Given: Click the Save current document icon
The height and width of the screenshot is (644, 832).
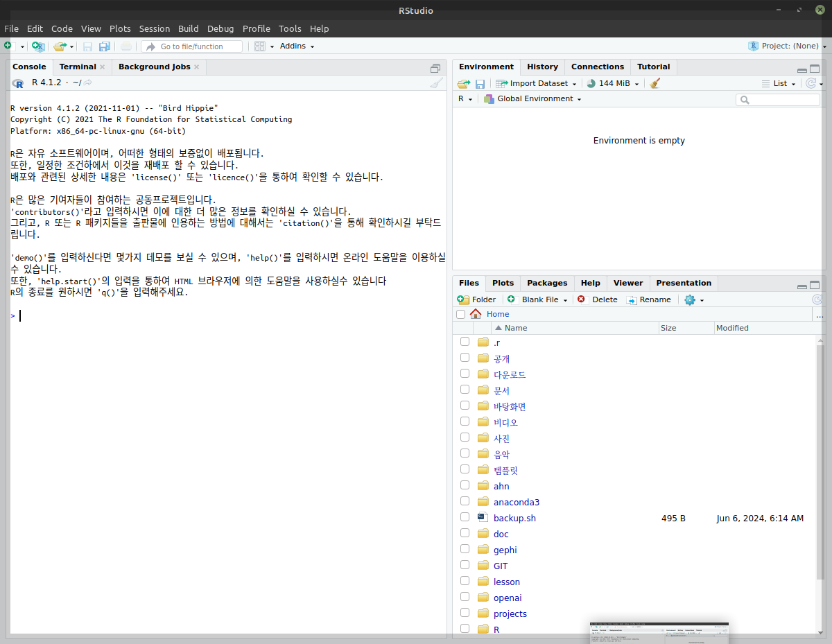Looking at the screenshot, I should (x=88, y=46).
